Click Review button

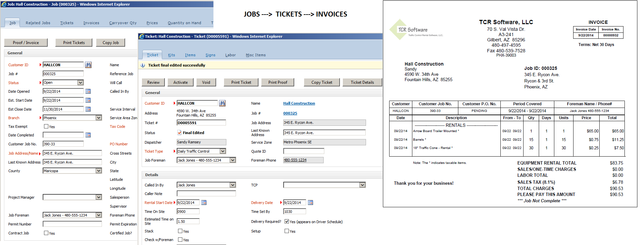[x=153, y=82]
